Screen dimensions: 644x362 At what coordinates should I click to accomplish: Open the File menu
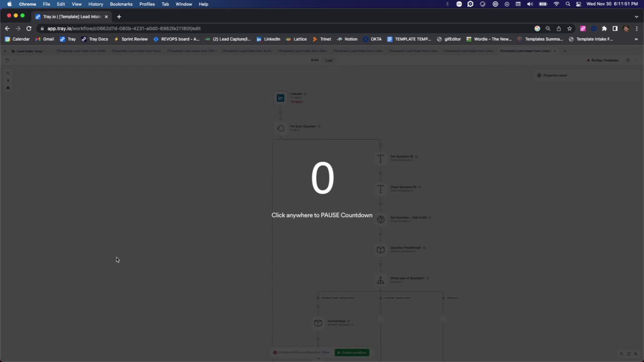pos(46,4)
